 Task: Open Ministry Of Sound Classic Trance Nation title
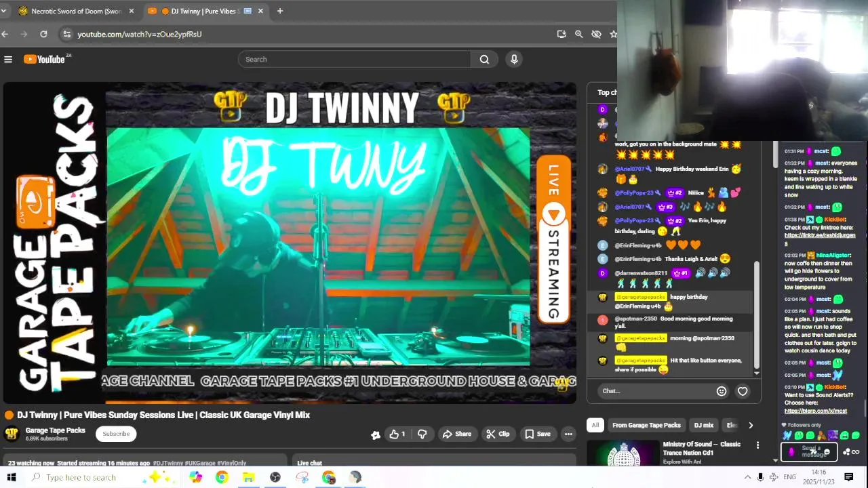click(702, 449)
